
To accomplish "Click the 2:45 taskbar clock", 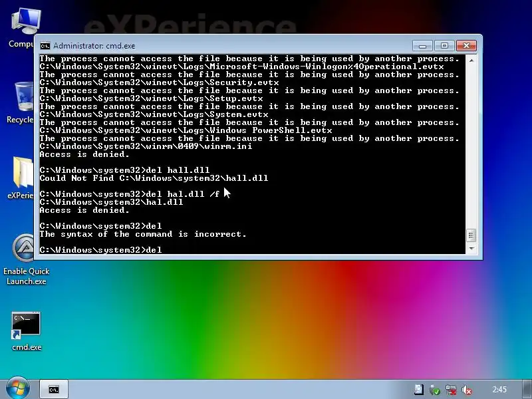I will (499, 390).
